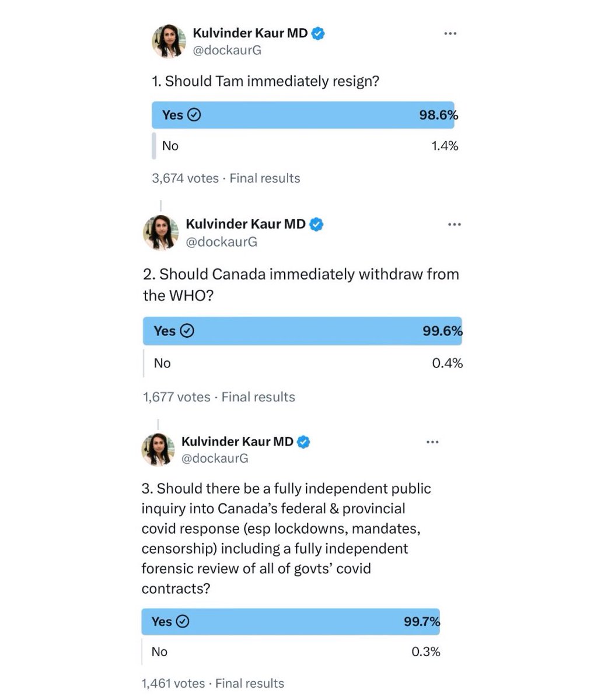Click the 1,677 votes count
Viewport: 601px width, 700px height.
click(x=176, y=397)
